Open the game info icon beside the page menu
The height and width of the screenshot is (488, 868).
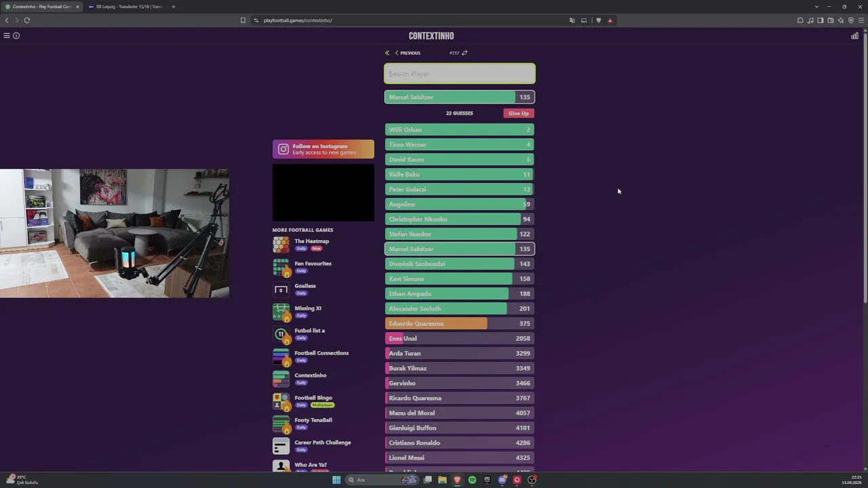pyautogui.click(x=16, y=36)
